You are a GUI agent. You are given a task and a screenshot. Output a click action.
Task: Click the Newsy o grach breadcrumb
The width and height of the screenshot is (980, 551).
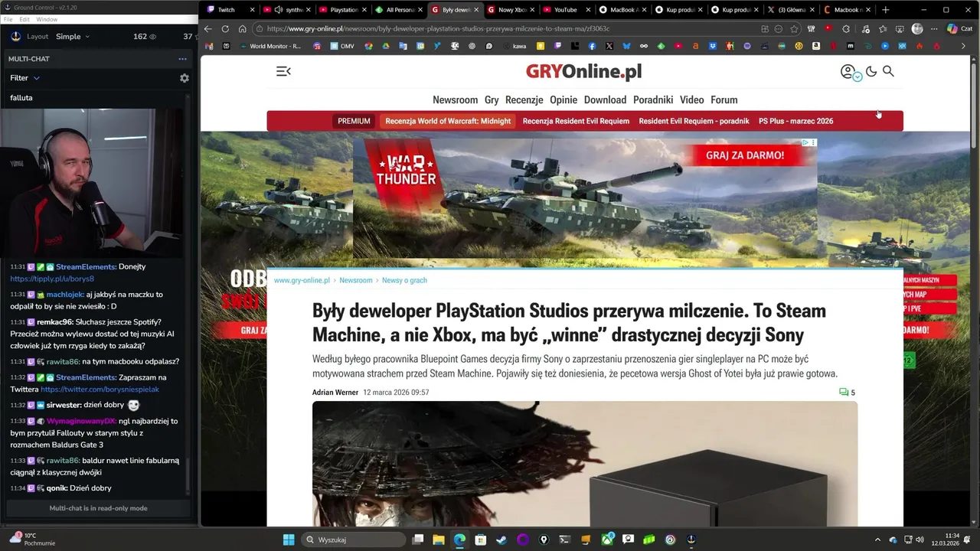[404, 280]
